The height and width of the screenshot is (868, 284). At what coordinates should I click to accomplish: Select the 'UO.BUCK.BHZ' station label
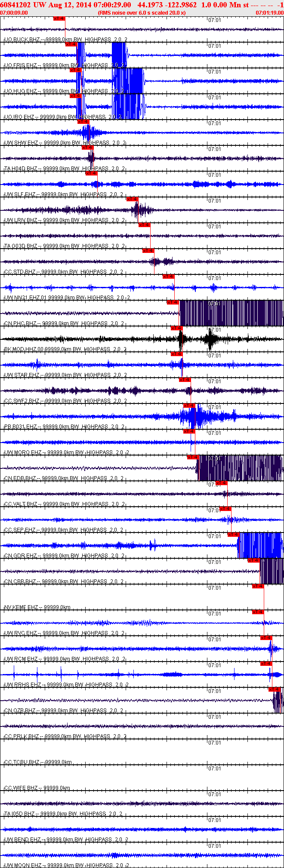(21, 40)
